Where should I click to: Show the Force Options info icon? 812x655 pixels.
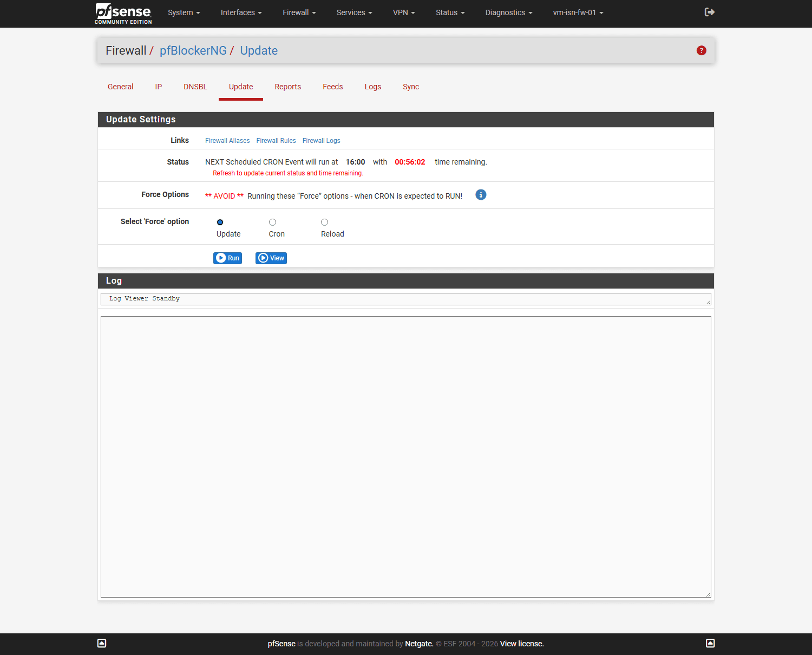click(481, 195)
